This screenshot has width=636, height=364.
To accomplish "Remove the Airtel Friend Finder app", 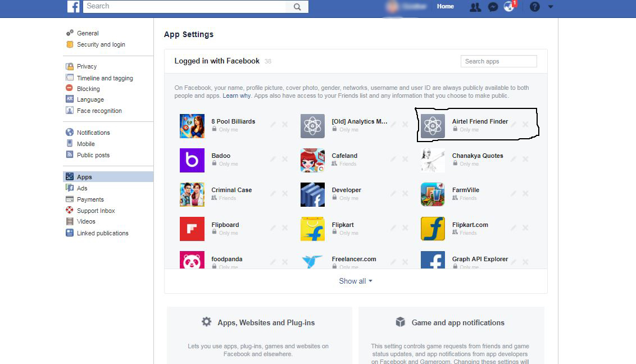I will 525,125.
